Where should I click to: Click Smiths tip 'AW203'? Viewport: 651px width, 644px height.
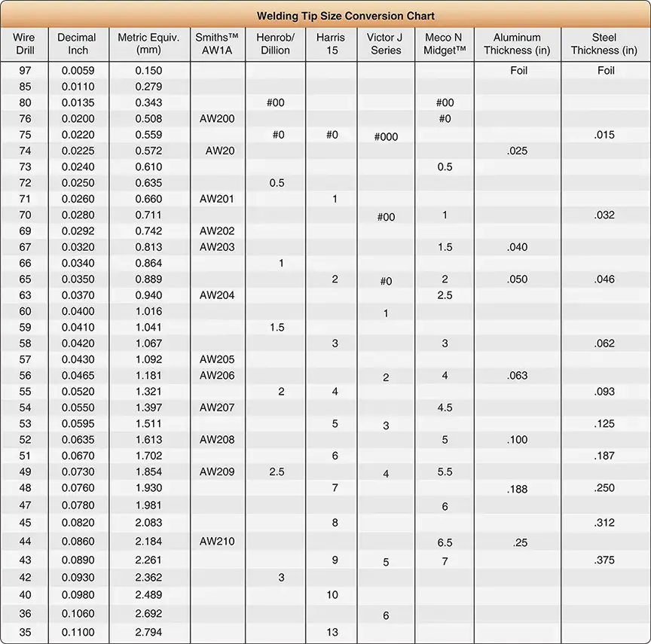click(x=217, y=247)
